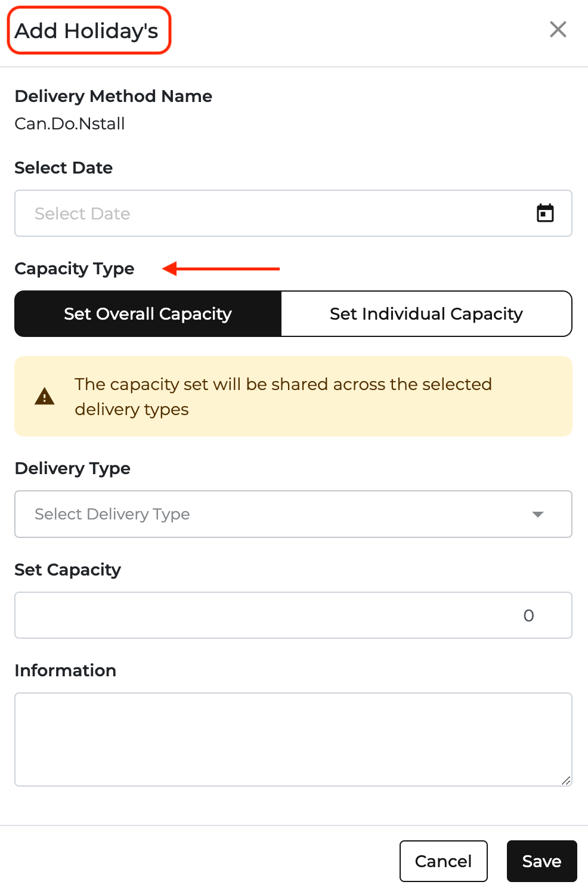Grab the Information textarea resize handle
Image resolution: width=588 pixels, height=891 pixels.
pyautogui.click(x=566, y=780)
